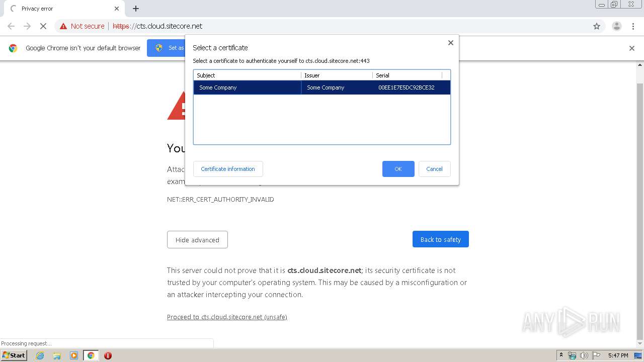The image size is (644, 362).
Task: Click the red shield icon on the taskbar
Action: pos(108,355)
